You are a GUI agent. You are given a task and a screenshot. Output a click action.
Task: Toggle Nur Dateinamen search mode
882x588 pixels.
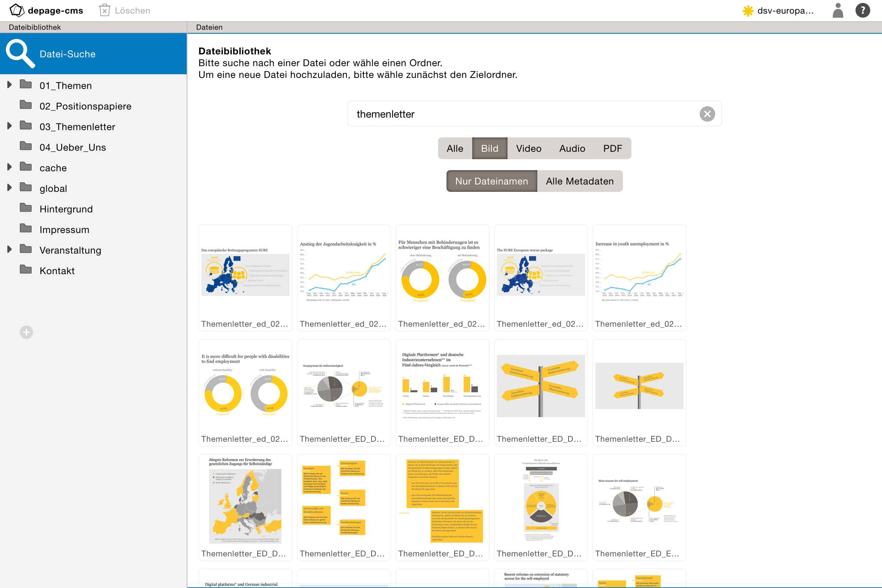click(492, 181)
